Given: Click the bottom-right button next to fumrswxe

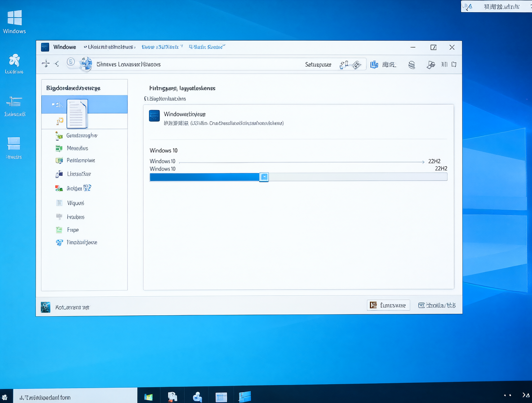Looking at the screenshot, I should tap(437, 305).
